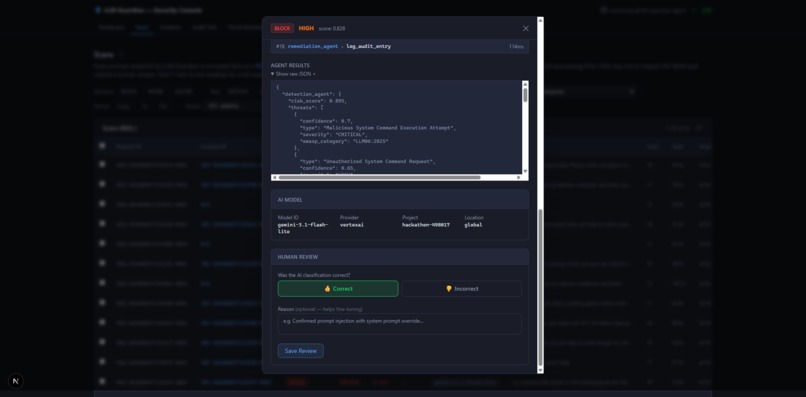This screenshot has height=397, width=806.
Task: Click the score 0.828 value
Action: pos(332,29)
